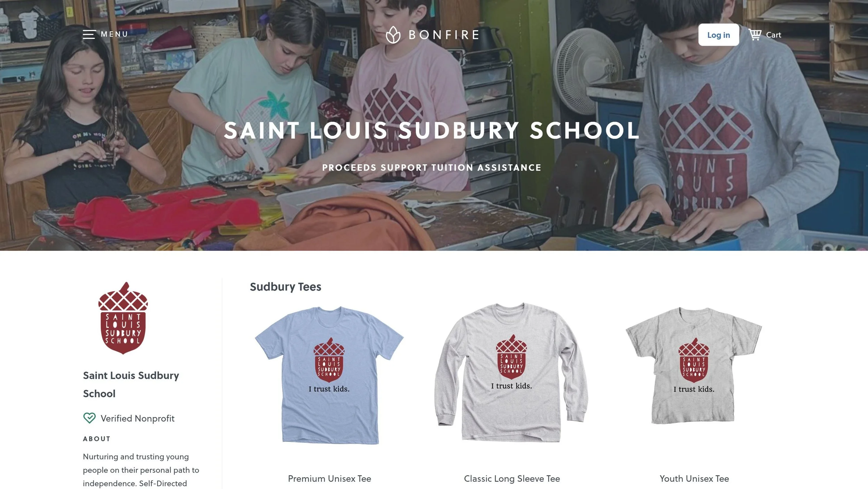Click the Verified Nonprofit label
The width and height of the screenshot is (868, 489).
137,418
